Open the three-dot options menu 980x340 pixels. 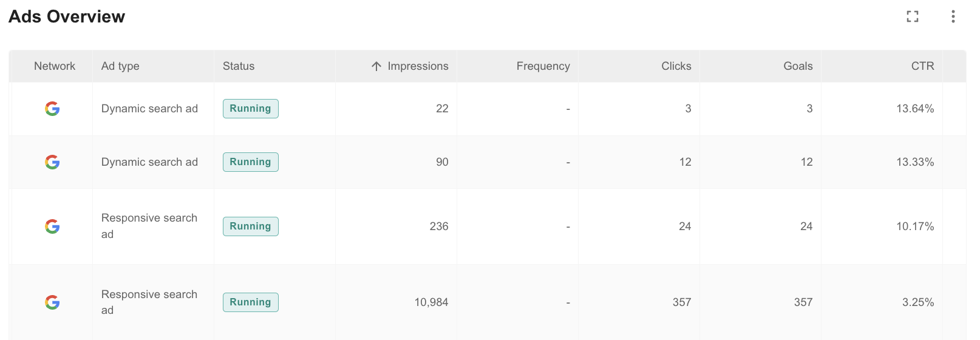coord(953,16)
